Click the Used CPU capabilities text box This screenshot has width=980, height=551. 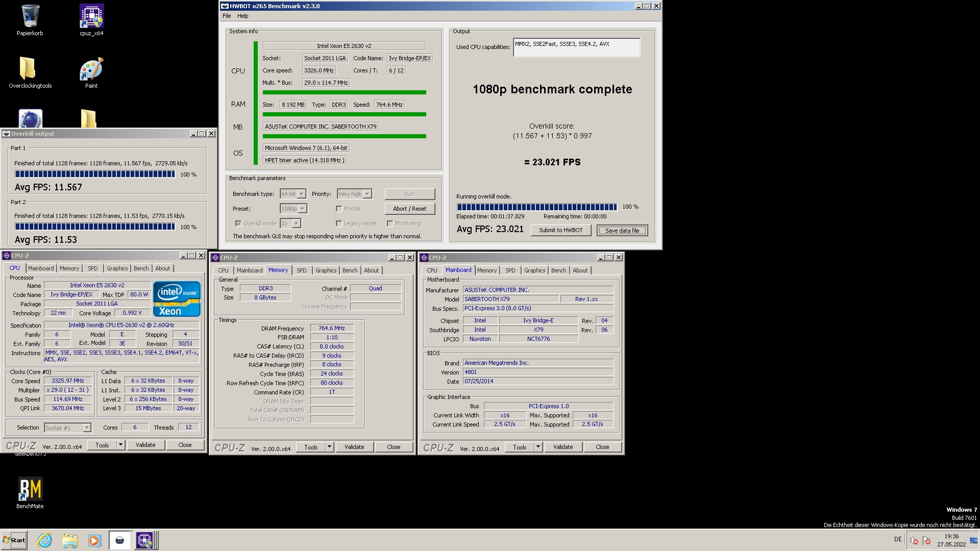pos(576,47)
